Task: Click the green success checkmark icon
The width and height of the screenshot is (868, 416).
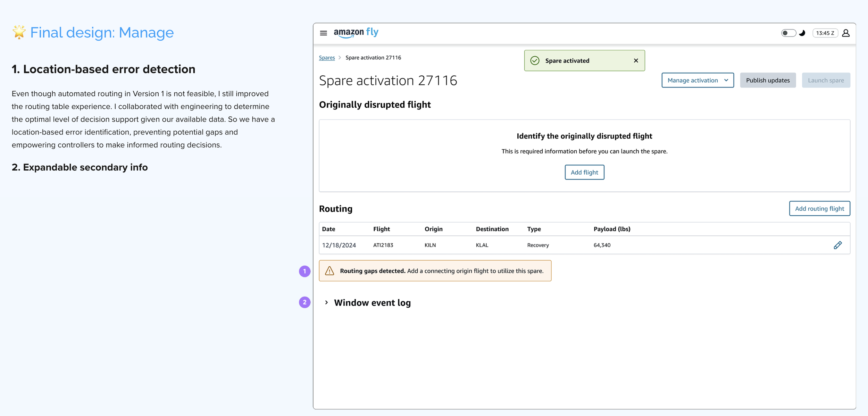Action: pyautogui.click(x=535, y=61)
